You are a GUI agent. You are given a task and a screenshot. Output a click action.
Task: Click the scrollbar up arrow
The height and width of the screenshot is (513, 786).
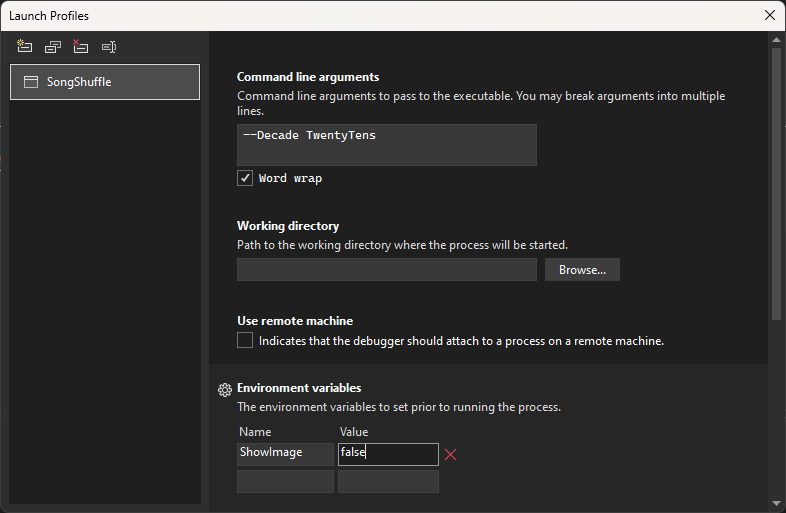tap(776, 40)
